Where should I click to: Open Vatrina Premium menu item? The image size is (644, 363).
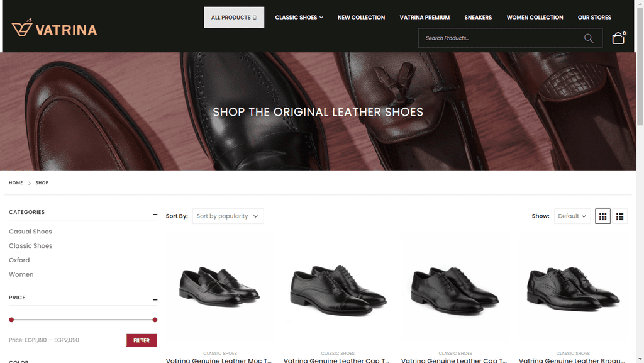(425, 17)
